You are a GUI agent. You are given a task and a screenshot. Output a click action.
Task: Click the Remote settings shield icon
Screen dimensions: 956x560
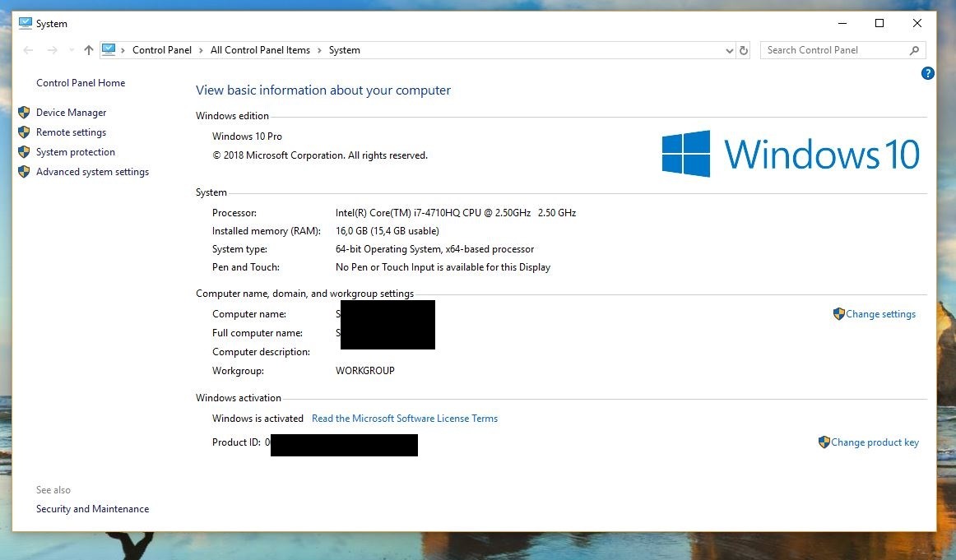[24, 132]
